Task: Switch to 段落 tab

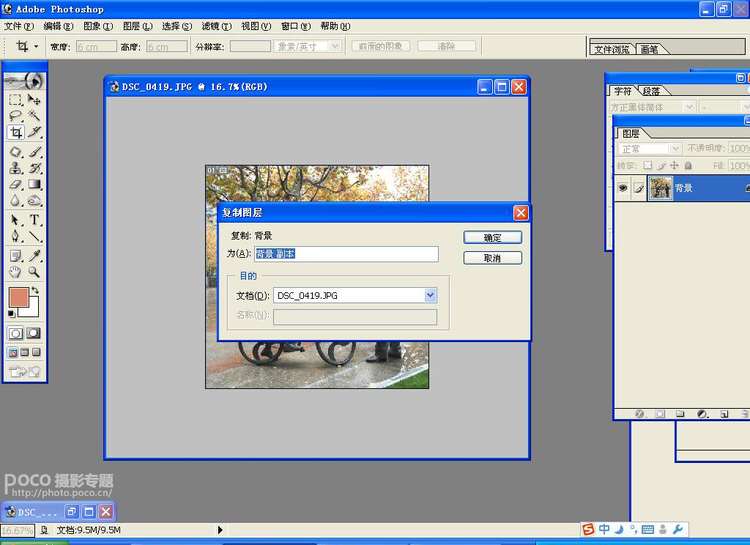Action: click(651, 91)
